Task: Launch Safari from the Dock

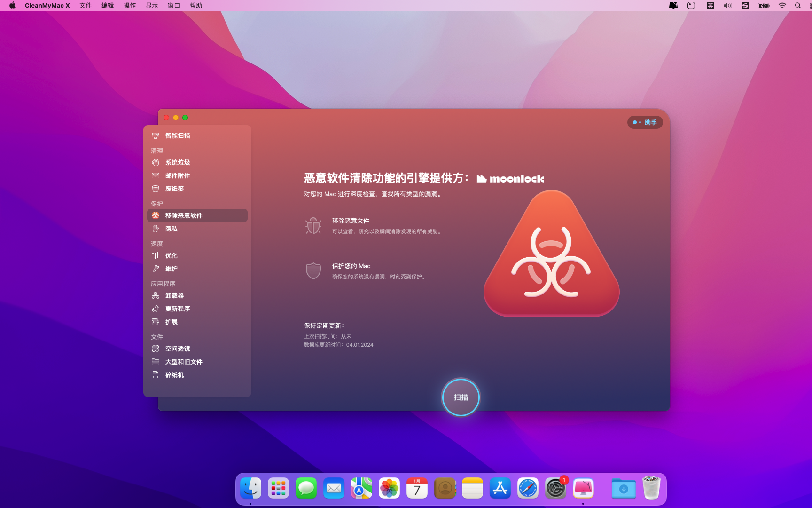Action: 528,488
